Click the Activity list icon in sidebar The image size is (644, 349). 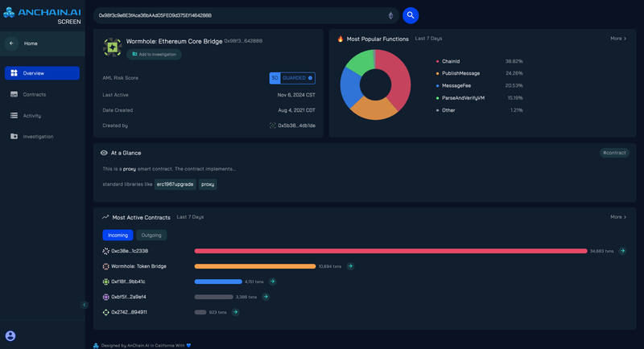point(14,116)
